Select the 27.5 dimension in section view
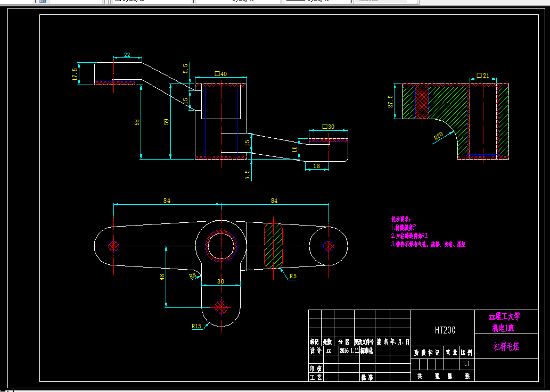550x392 pixels. click(x=390, y=102)
